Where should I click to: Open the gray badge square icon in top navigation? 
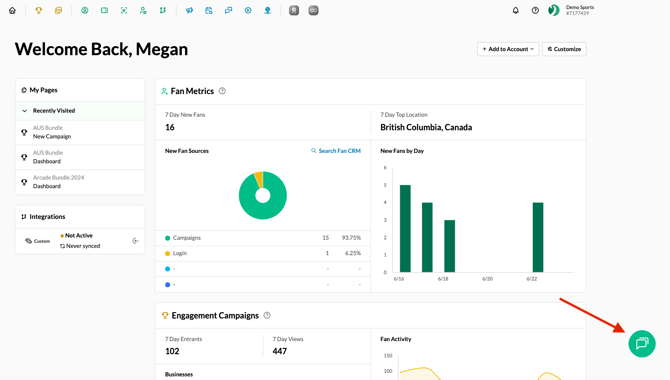pos(294,11)
